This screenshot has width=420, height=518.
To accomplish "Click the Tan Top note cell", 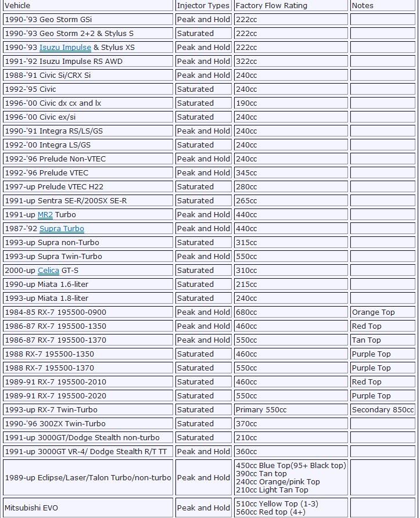I will point(382,340).
